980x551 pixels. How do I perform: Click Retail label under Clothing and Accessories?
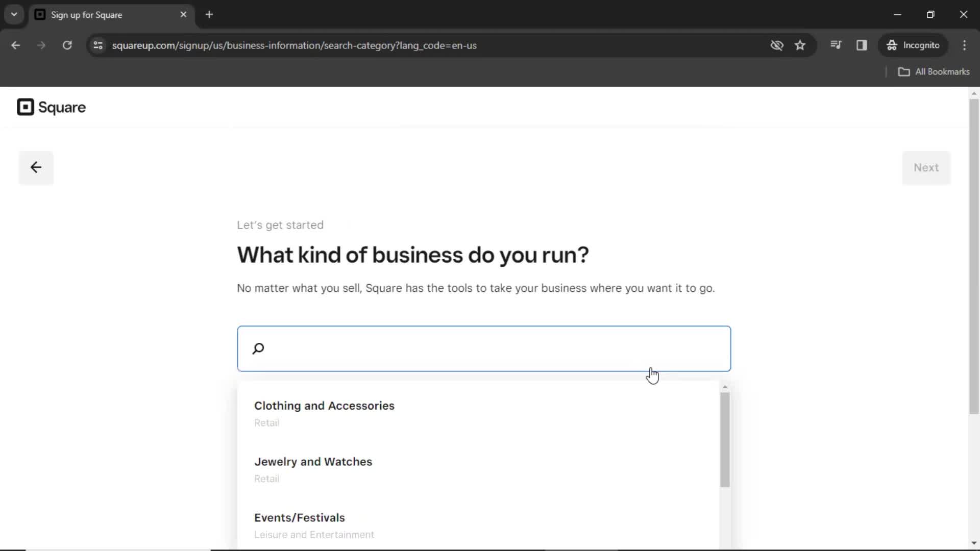pos(267,423)
